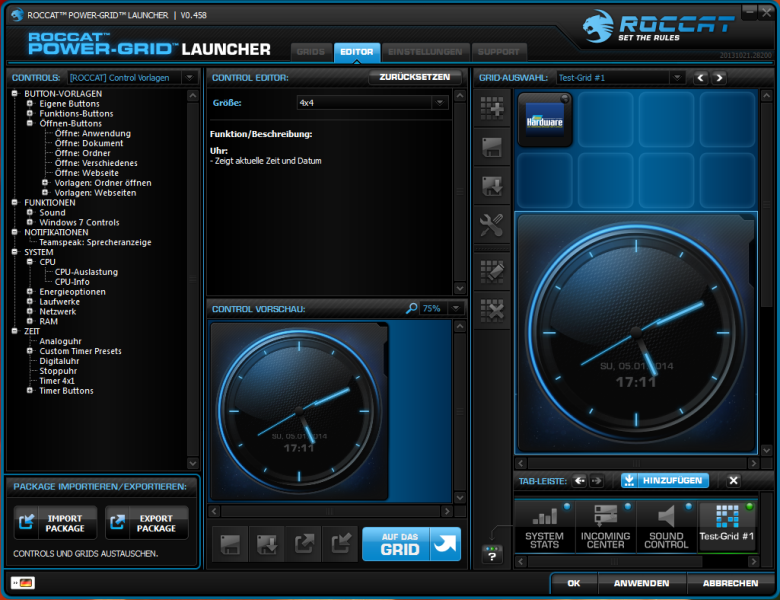The width and height of the screenshot is (780, 600).
Task: Expand the Energieoptionen tree node
Action: pyautogui.click(x=30, y=292)
